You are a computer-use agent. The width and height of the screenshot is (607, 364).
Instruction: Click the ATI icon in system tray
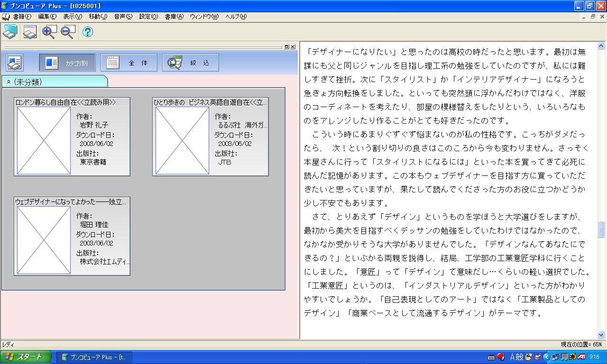click(580, 357)
